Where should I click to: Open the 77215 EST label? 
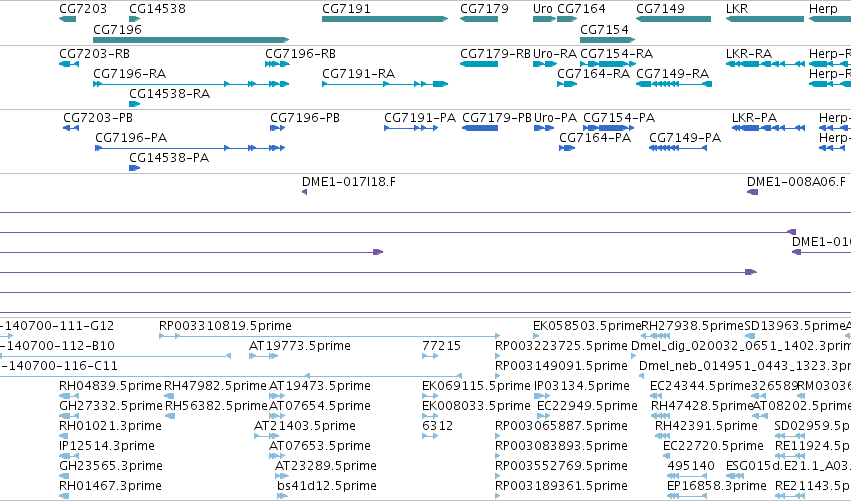[441, 346]
